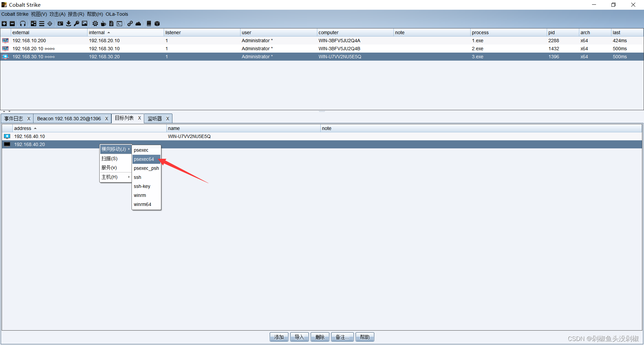Click the chain link host file icon
The width and height of the screenshot is (644, 345).
(130, 23)
